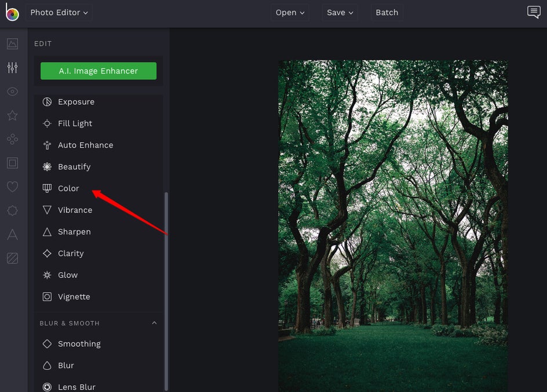Click the Vibrance inverted triangle icon
The image size is (547, 392).
point(47,210)
